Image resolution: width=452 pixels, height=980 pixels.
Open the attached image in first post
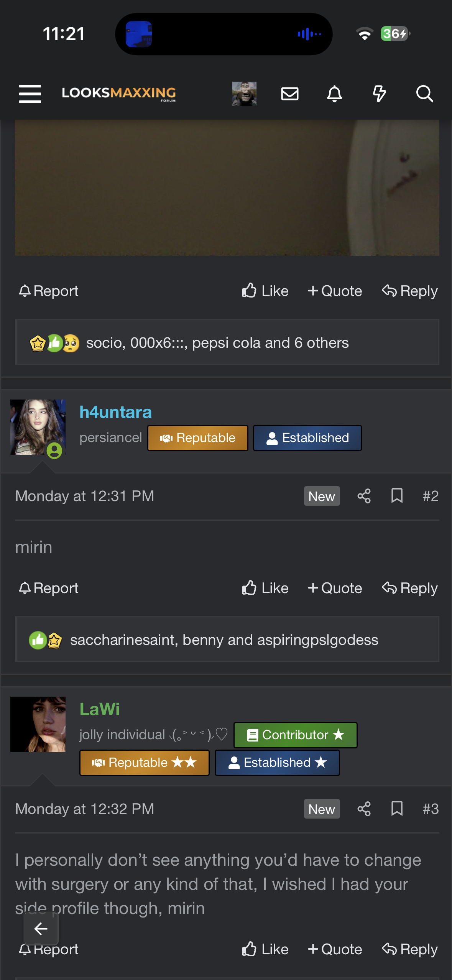click(227, 187)
